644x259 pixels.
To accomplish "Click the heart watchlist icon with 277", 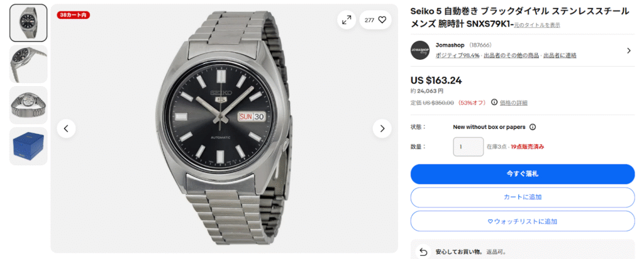I will [375, 20].
